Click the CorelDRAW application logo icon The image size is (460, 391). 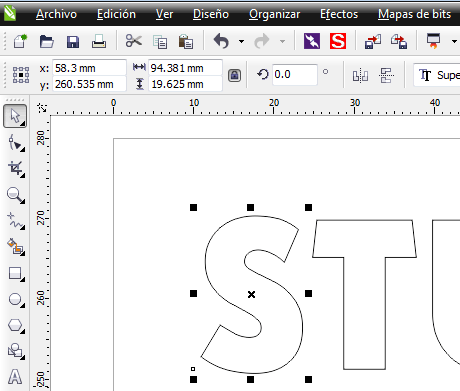[10, 13]
